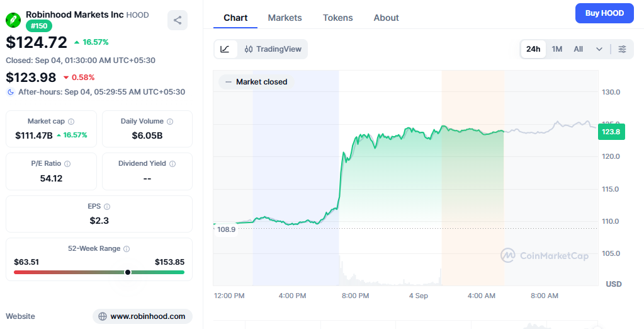
Task: Click the Market closed legend pill
Action: 256,82
